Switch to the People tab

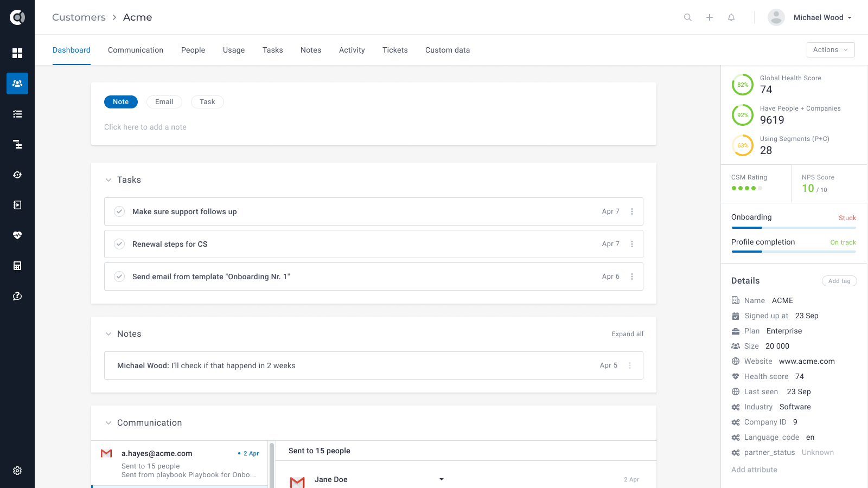(193, 50)
